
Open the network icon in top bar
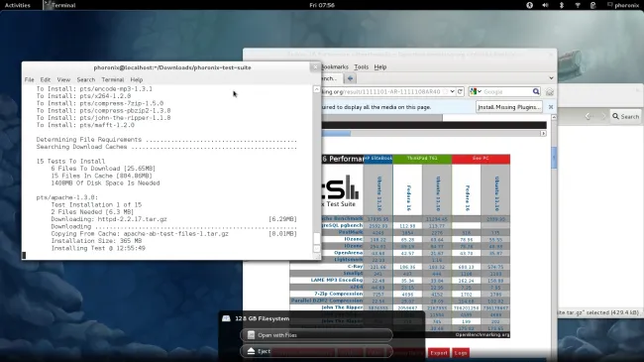[578, 5]
